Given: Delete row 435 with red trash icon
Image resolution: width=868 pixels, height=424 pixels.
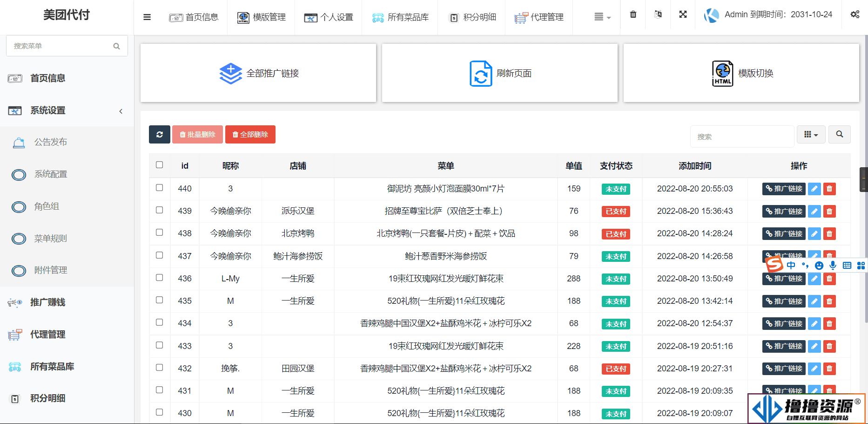Looking at the screenshot, I should tap(829, 301).
